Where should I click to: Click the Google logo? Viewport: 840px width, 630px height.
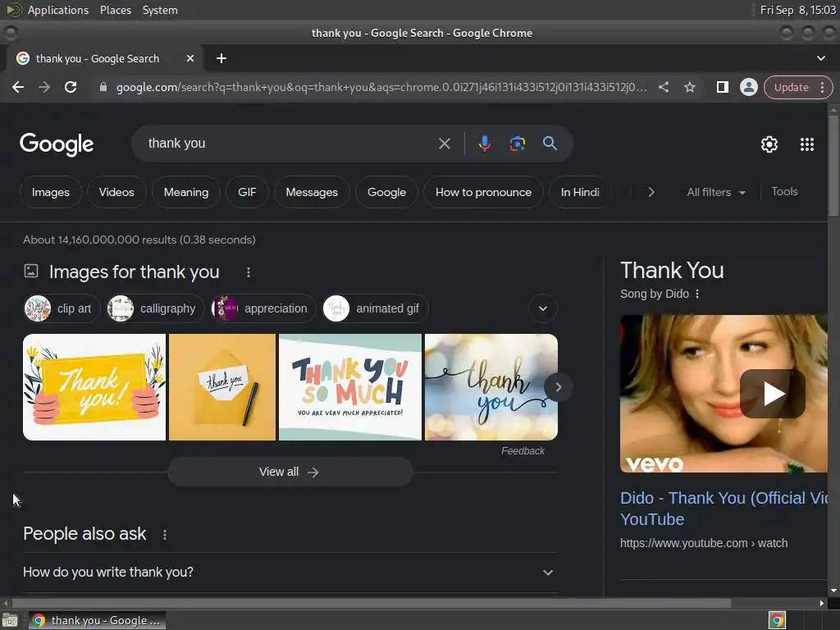[57, 144]
